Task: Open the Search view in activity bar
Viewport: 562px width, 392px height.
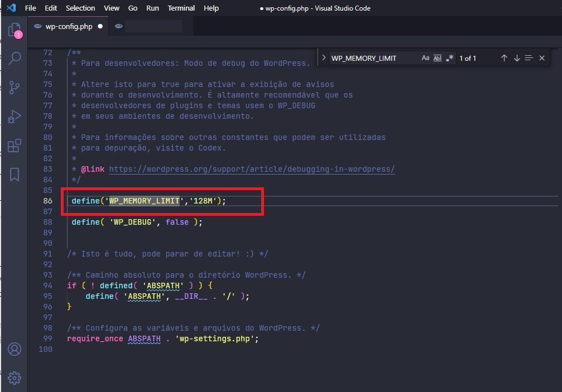Action: point(15,58)
